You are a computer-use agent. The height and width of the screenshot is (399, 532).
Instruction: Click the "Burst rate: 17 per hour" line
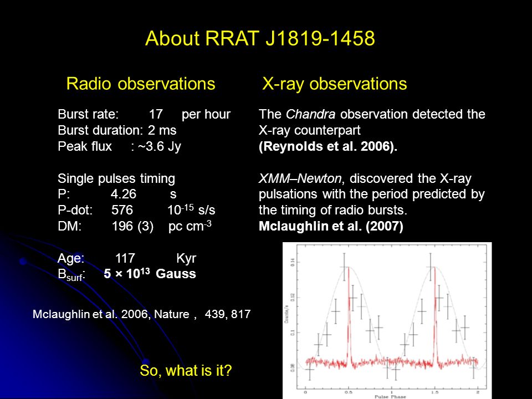click(x=144, y=114)
